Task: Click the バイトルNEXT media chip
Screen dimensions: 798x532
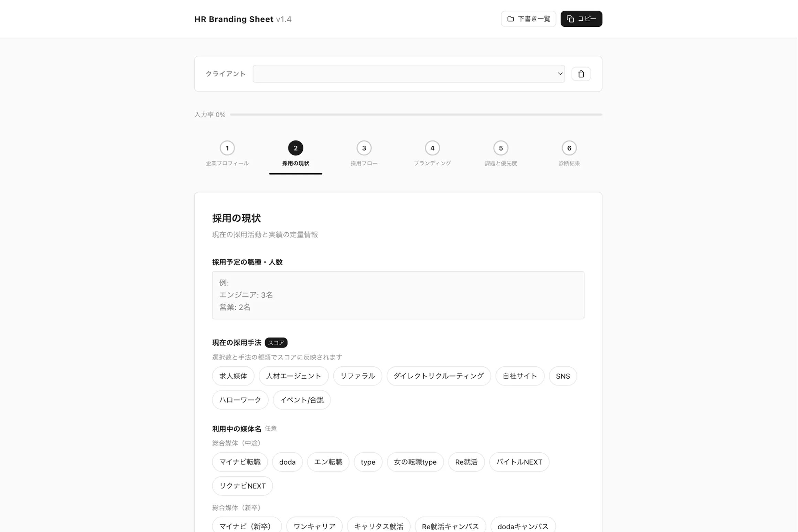Action: tap(519, 462)
